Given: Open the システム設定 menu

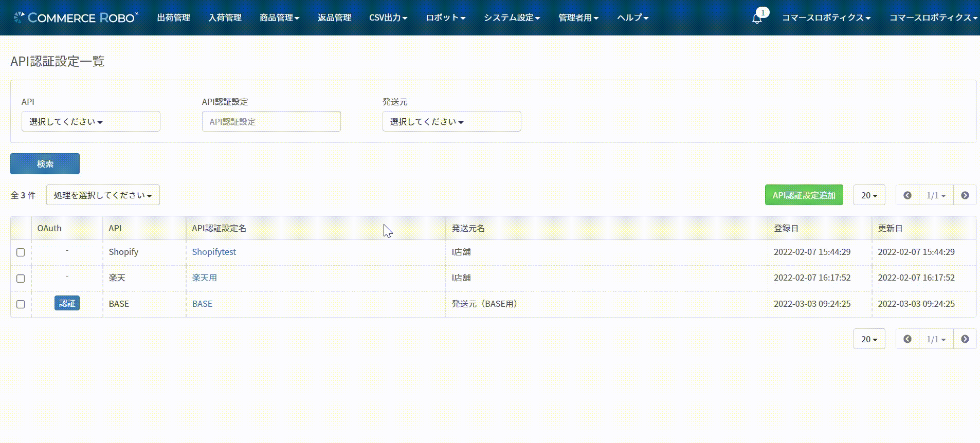Looking at the screenshot, I should (512, 17).
